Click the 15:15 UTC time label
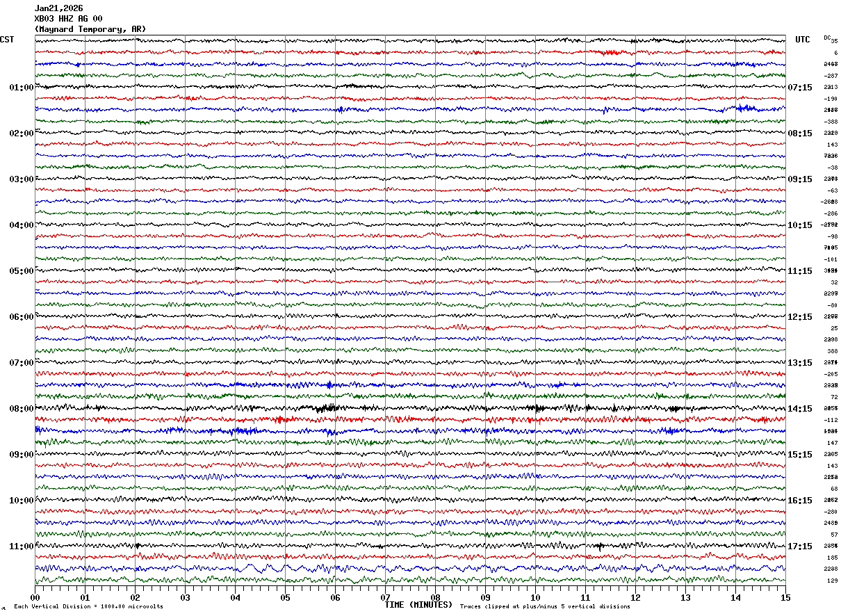The width and height of the screenshot is (841, 616). (800, 455)
